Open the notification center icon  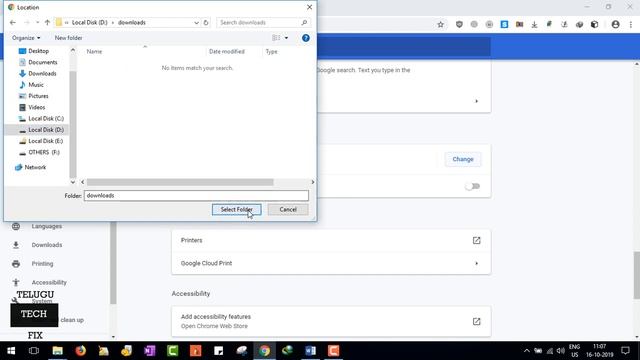coord(625,351)
